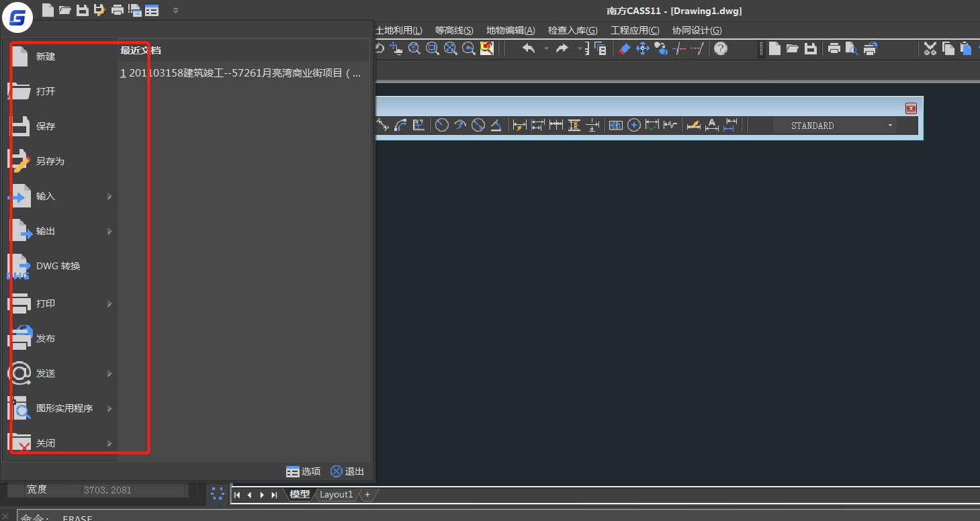Expand the 关闭 submenu arrow
980x521 pixels.
(109, 444)
